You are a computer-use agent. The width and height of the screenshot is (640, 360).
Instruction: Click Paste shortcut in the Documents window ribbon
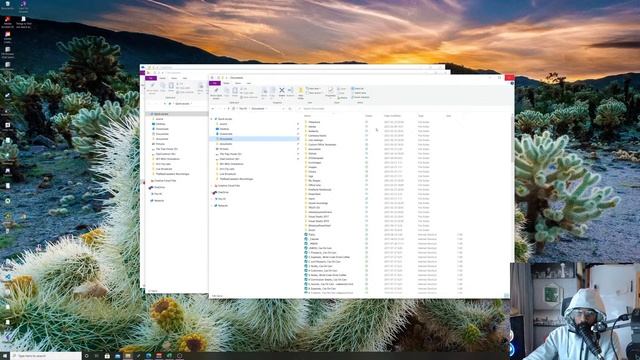(249, 97)
